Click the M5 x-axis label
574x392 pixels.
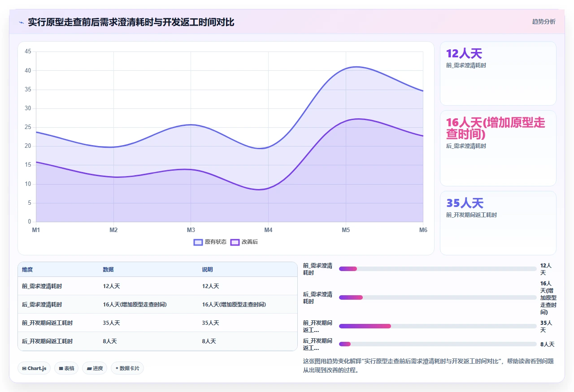tap(346, 230)
